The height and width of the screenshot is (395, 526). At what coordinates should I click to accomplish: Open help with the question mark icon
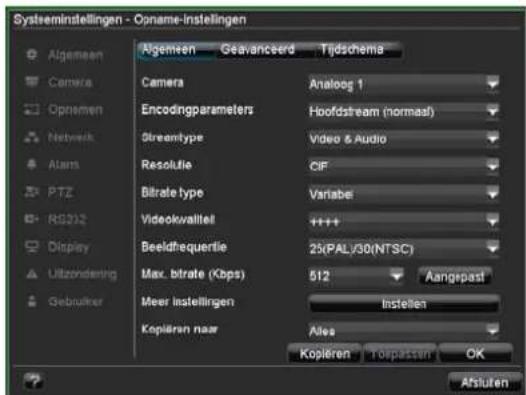pyautogui.click(x=33, y=381)
